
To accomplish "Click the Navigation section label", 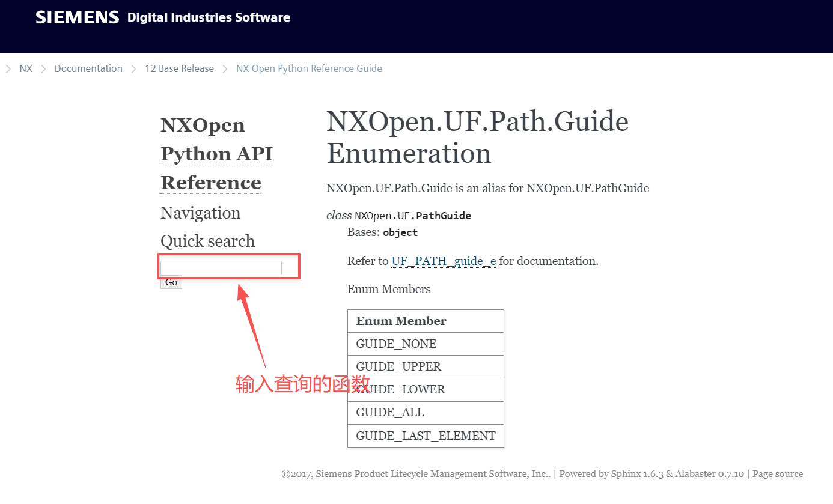I will [200, 213].
